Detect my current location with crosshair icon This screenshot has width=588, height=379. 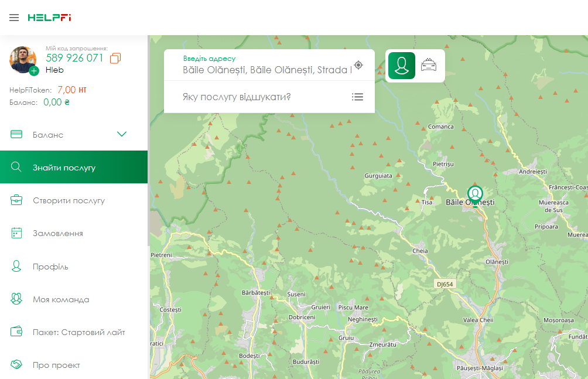[x=358, y=65]
